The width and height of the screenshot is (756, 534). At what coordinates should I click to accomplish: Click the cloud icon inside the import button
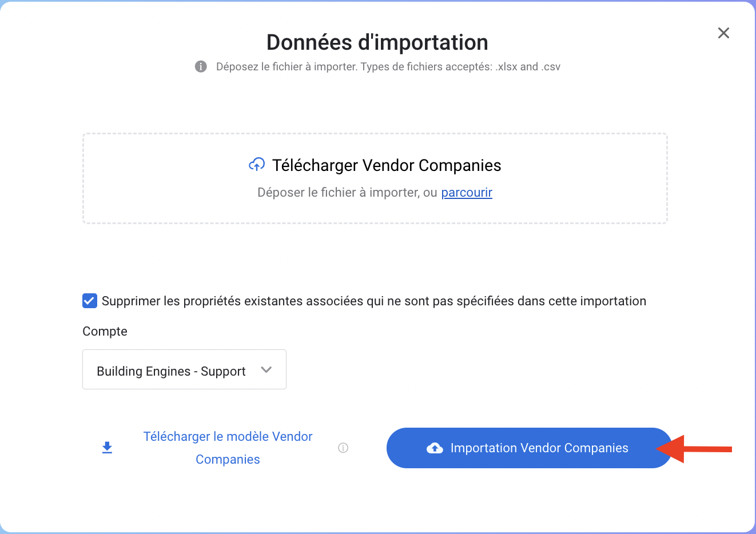point(435,448)
